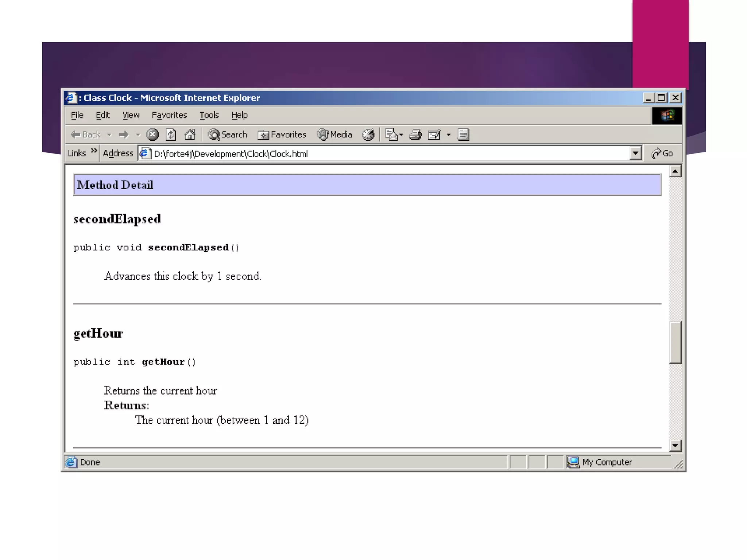747x560 pixels.
Task: Click the Links toolbar label
Action: pos(77,153)
